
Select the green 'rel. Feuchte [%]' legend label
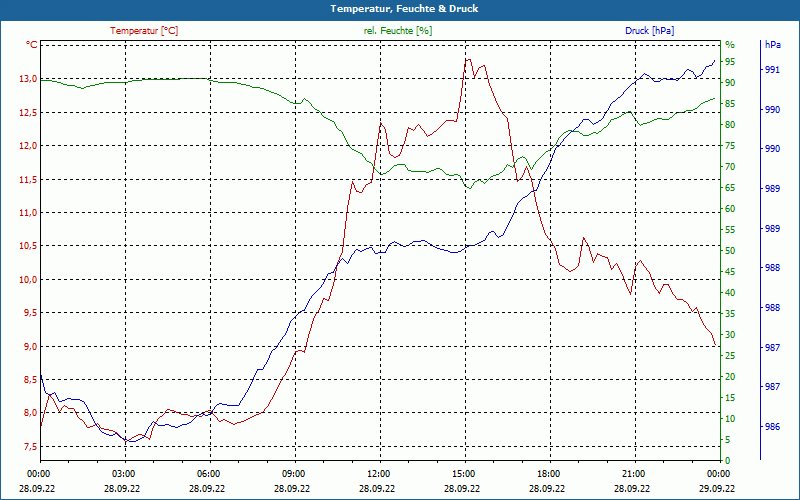(x=398, y=31)
